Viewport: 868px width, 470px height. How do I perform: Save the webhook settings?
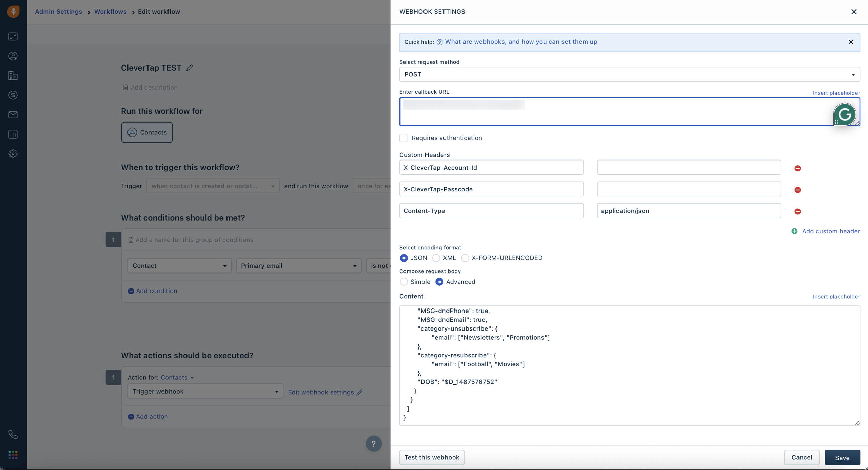842,457
